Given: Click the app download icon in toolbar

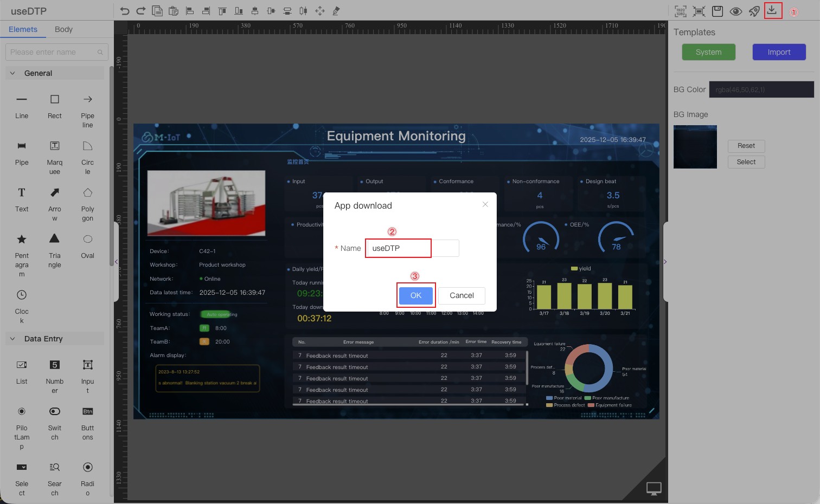Looking at the screenshot, I should (772, 10).
